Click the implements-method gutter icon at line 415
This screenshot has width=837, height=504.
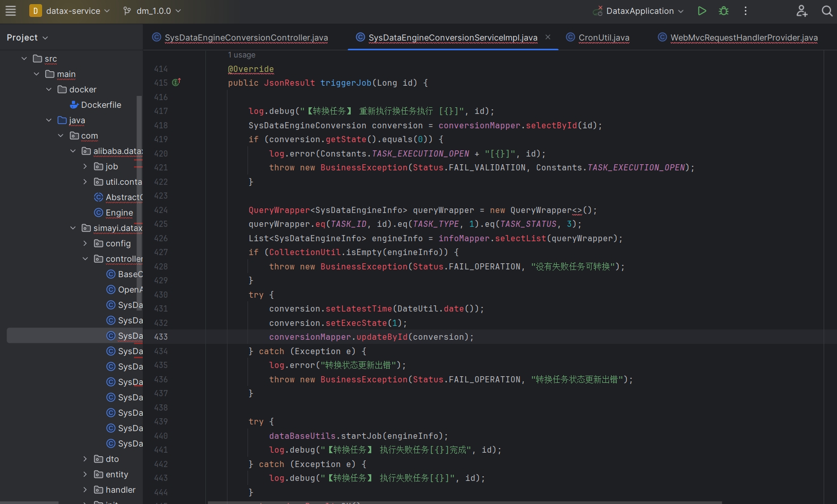[176, 82]
